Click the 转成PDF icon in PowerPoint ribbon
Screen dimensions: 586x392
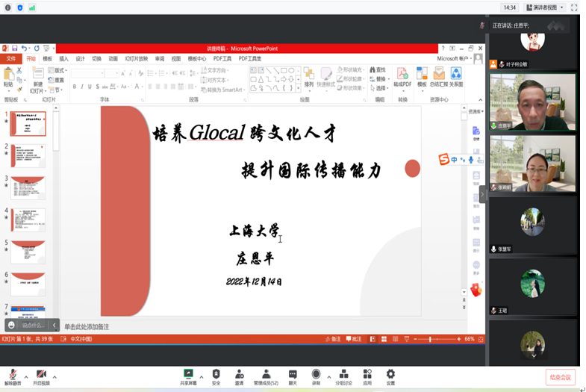[x=402, y=76]
